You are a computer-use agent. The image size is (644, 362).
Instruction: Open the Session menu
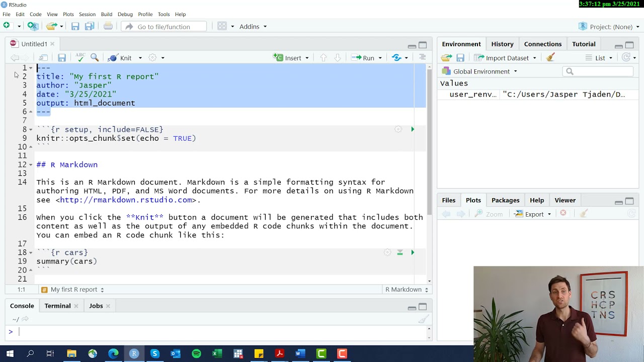(x=87, y=14)
